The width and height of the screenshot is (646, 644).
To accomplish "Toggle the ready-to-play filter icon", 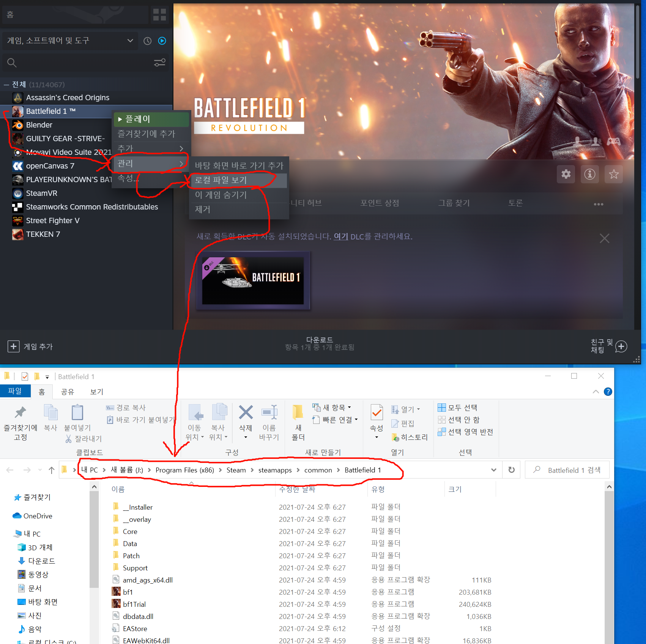I will 162,41.
